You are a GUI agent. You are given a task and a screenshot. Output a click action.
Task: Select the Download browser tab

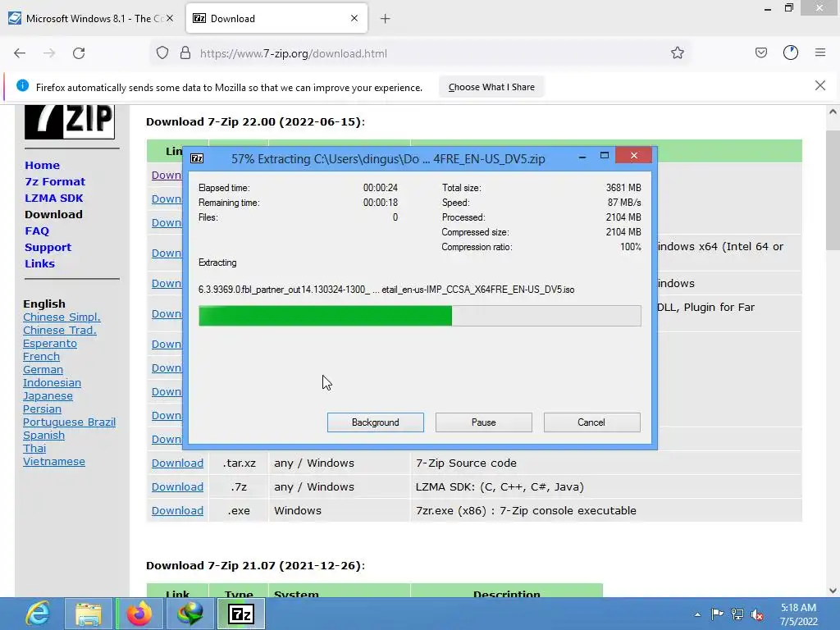click(x=276, y=19)
